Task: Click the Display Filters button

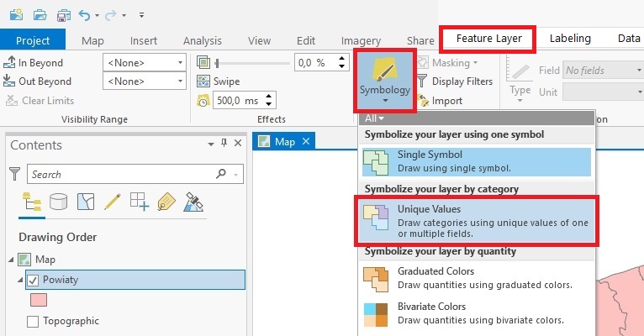Action: click(x=462, y=81)
